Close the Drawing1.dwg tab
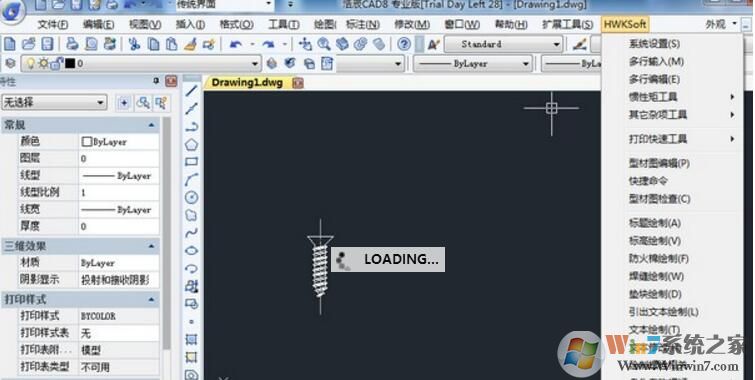Screen dimensions: 755x380 (x=298, y=83)
